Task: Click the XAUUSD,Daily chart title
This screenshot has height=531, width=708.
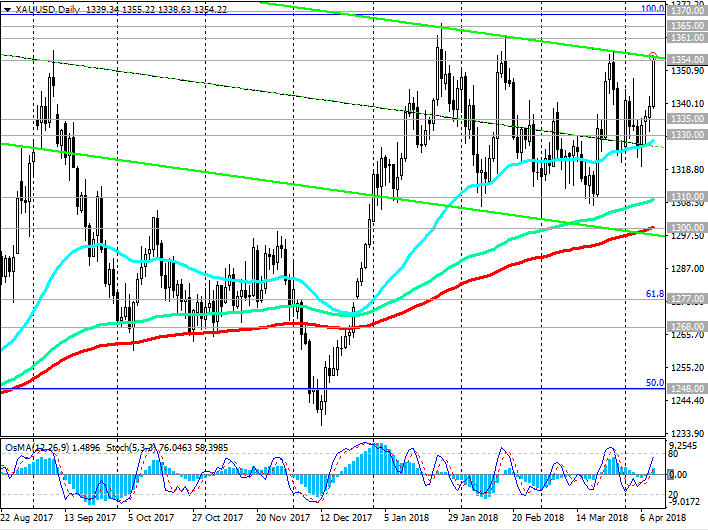Action: pyautogui.click(x=47, y=9)
